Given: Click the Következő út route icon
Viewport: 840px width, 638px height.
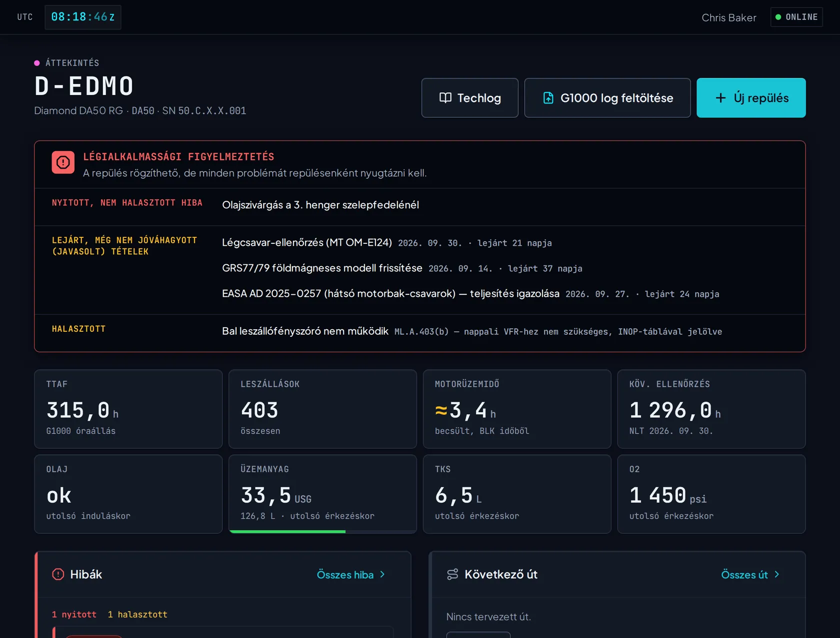Looking at the screenshot, I should [452, 575].
